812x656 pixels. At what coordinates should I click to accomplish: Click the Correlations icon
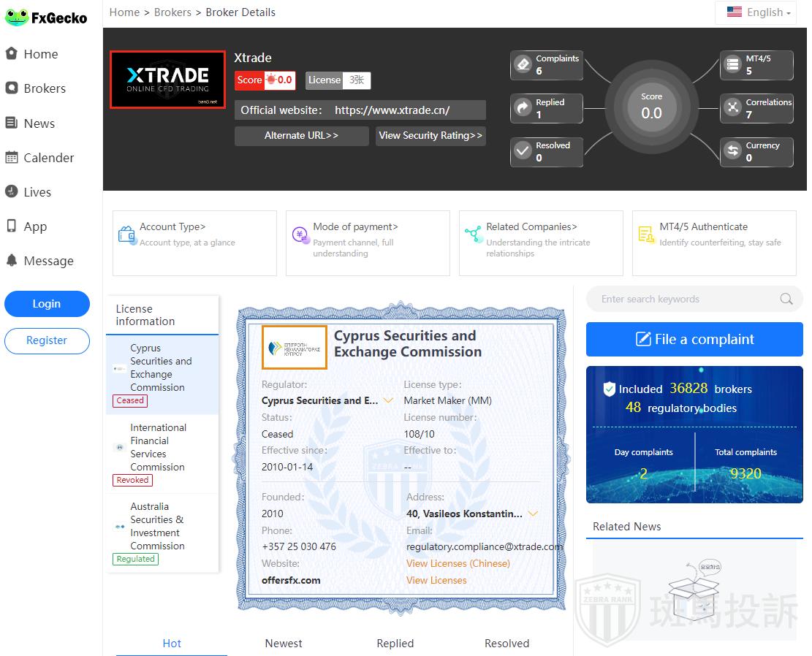pyautogui.click(x=732, y=108)
